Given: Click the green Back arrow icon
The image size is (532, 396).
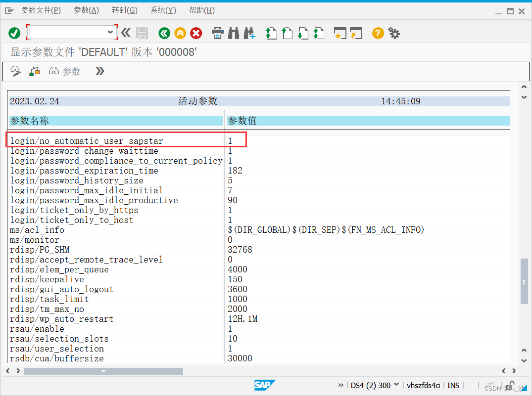Looking at the screenshot, I should [164, 33].
